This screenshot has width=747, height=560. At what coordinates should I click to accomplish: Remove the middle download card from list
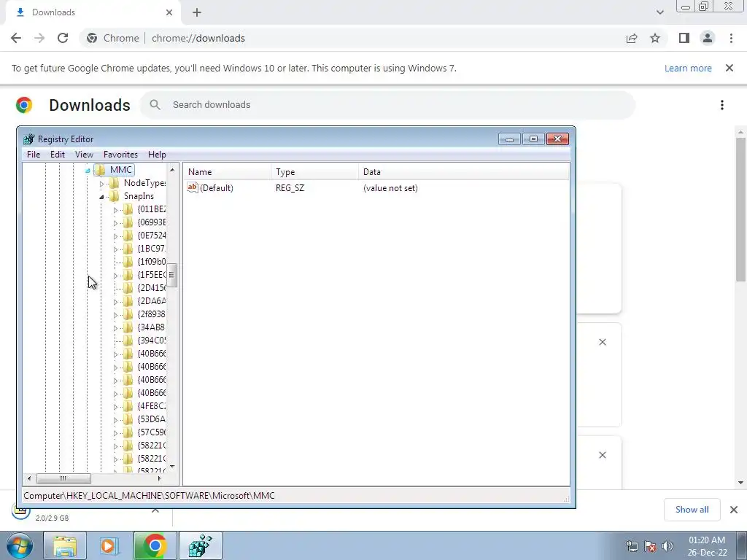602,342
